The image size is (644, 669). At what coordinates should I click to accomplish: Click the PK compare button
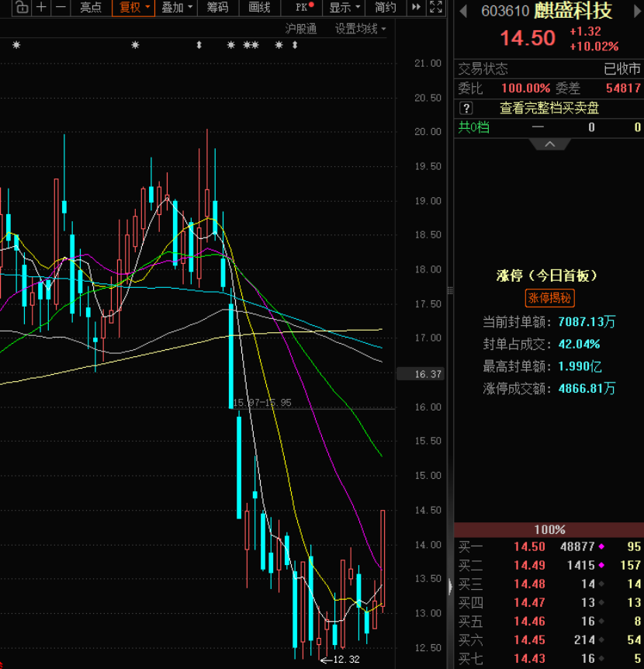304,7
